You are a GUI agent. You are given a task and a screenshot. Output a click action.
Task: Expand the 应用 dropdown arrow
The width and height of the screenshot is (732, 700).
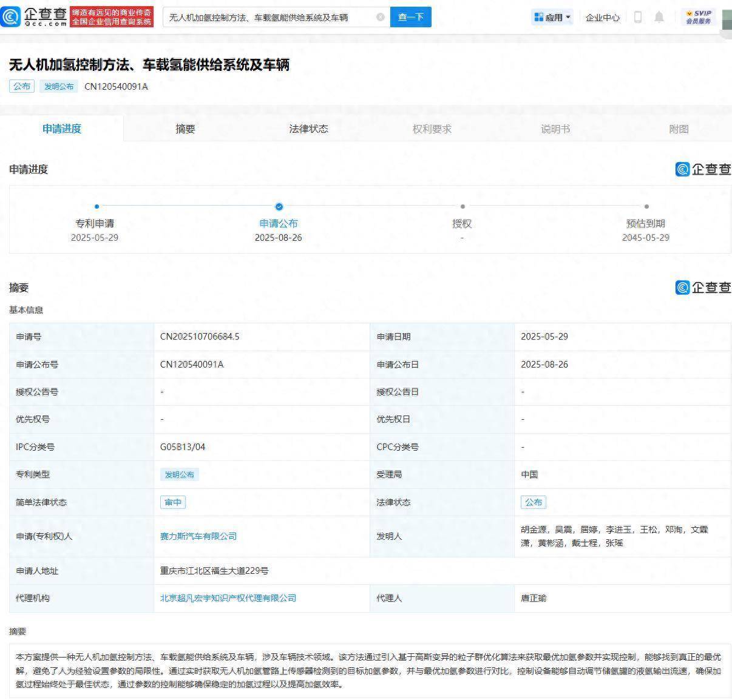pyautogui.click(x=568, y=17)
